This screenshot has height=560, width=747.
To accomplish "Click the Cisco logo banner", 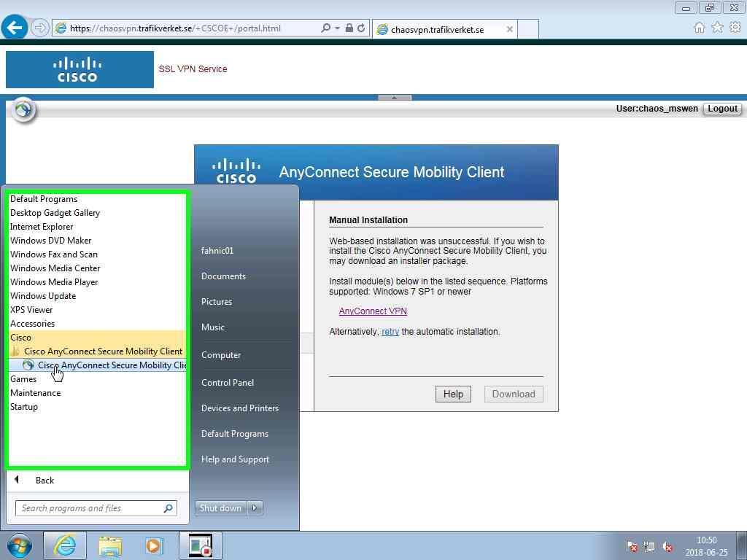I will point(80,69).
